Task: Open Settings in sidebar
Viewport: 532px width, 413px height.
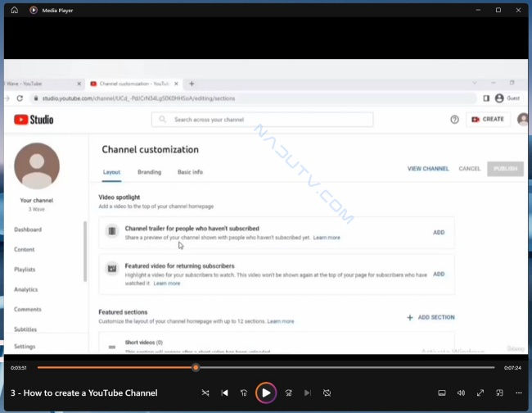Action: tap(25, 347)
